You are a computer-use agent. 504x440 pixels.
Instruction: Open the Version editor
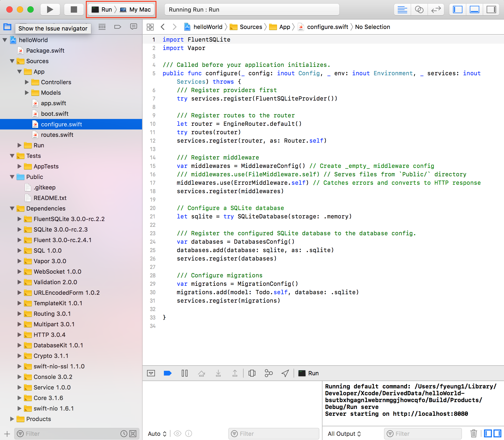point(436,10)
